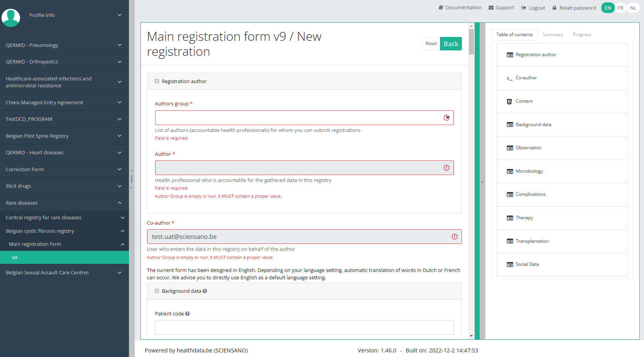Viewport: 644px width, 357px height.
Task: Click the Background data help icon
Action: pyautogui.click(x=205, y=291)
